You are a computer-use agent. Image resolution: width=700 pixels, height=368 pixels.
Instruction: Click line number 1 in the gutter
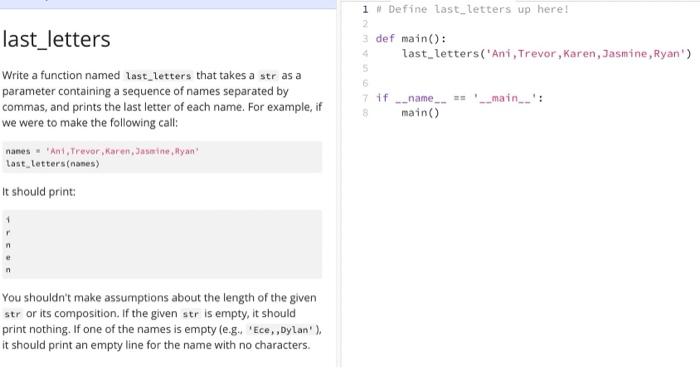tap(365, 9)
